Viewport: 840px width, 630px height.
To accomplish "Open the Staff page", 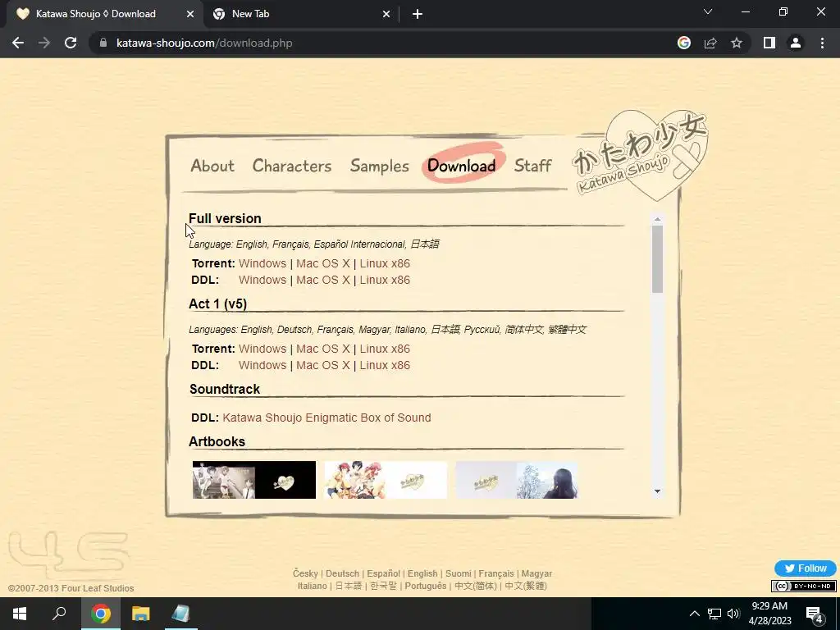I will pyautogui.click(x=533, y=166).
